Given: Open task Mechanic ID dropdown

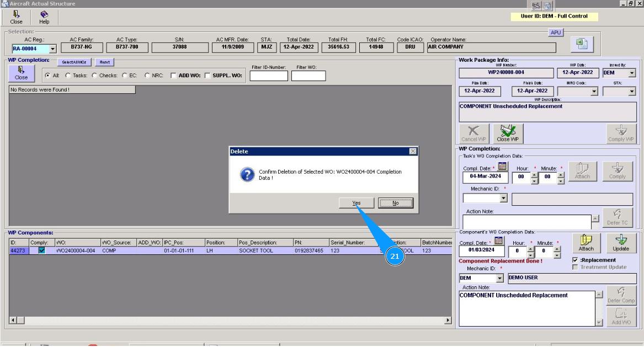Looking at the screenshot, I should point(503,199).
